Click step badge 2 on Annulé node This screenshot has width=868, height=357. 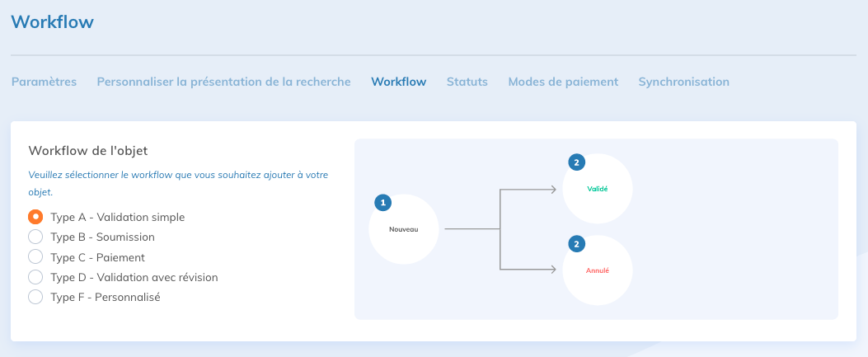[577, 244]
